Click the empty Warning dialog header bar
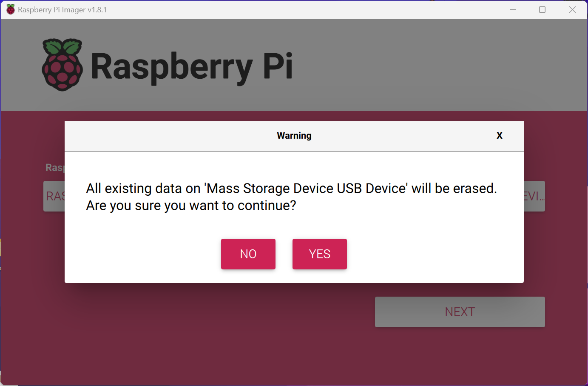The image size is (588, 386). pos(170,136)
